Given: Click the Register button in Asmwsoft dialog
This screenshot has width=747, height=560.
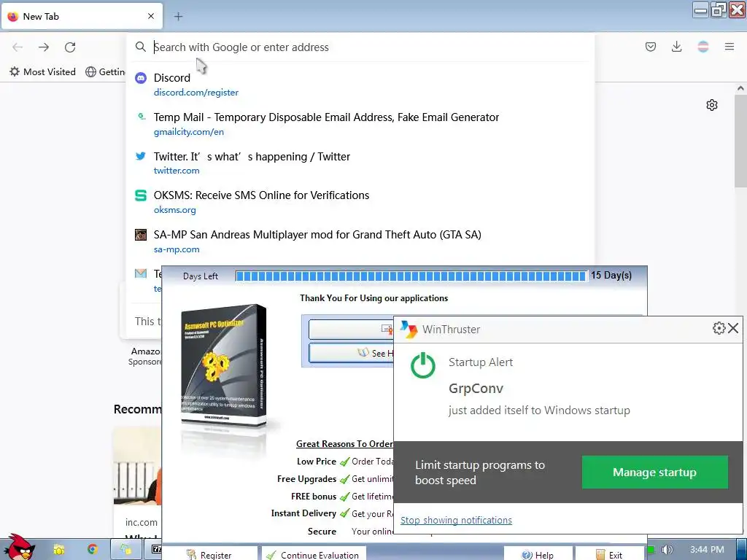Looking at the screenshot, I should (x=209, y=554).
